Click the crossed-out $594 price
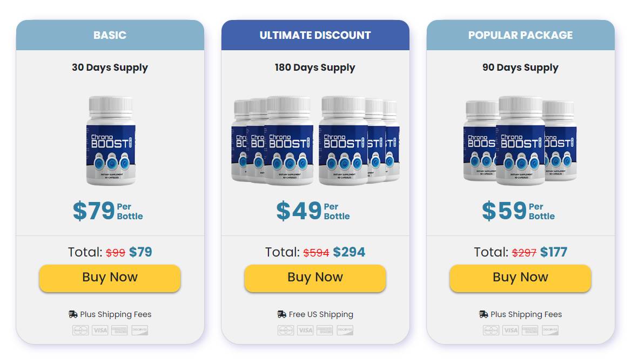Screen dimensions: 632x364 316,252
